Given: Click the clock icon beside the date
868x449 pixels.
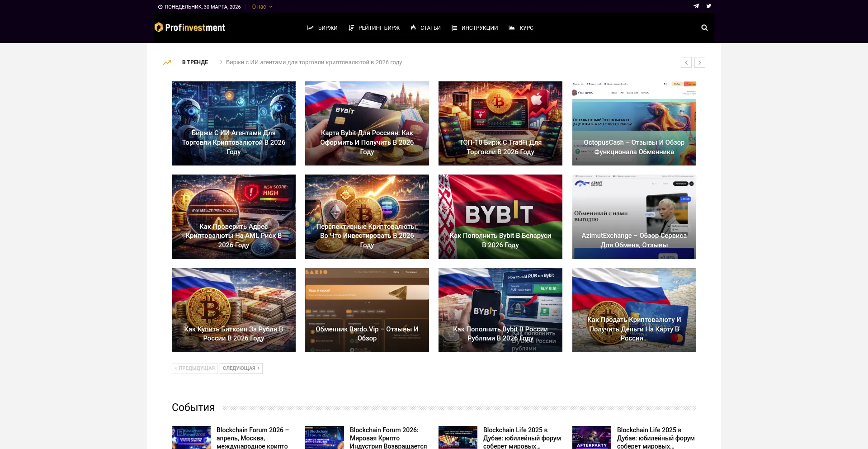Looking at the screenshot, I should (x=160, y=7).
